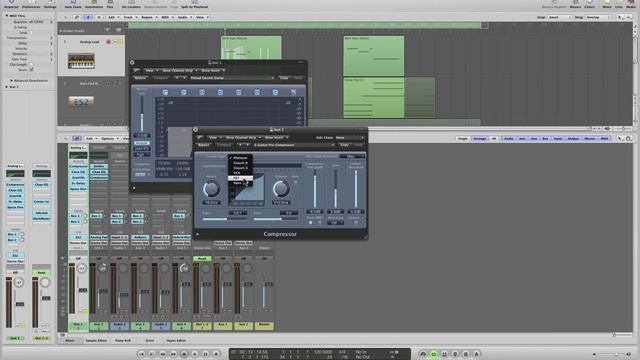640x360 pixels.
Task: Select VCA circuit type in menu
Action: (x=240, y=173)
